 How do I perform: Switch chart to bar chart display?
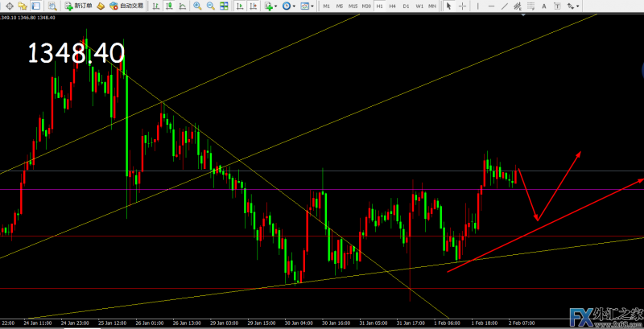[x=159, y=6]
